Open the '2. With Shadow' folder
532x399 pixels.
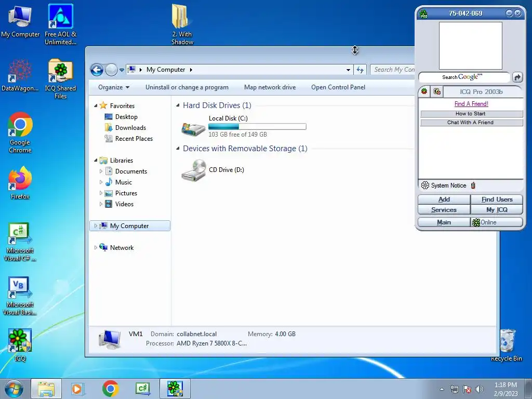[x=182, y=24]
